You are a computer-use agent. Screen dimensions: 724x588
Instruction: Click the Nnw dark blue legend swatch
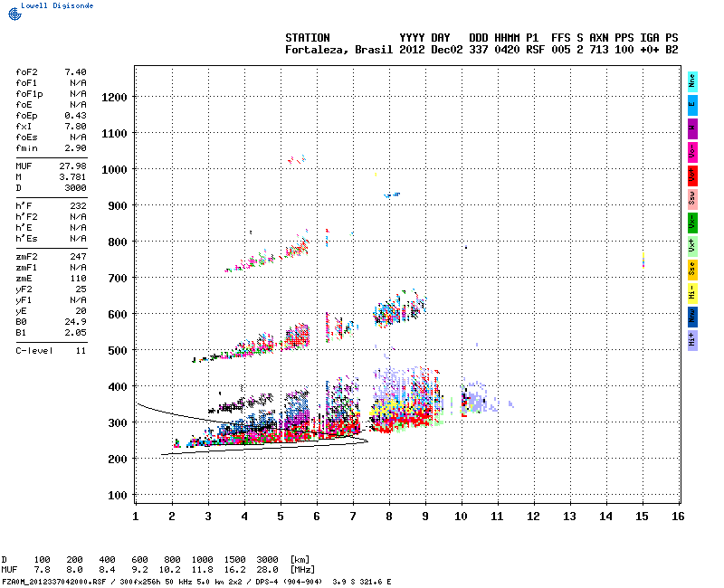[x=692, y=317]
